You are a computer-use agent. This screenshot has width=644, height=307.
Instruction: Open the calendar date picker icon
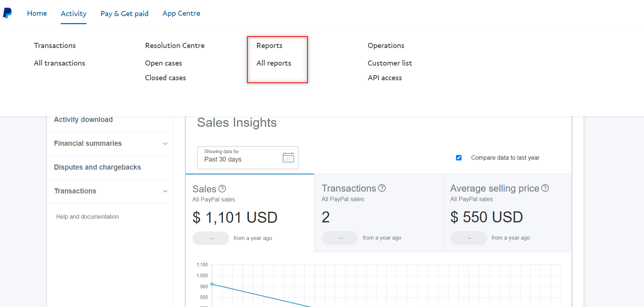[288, 158]
